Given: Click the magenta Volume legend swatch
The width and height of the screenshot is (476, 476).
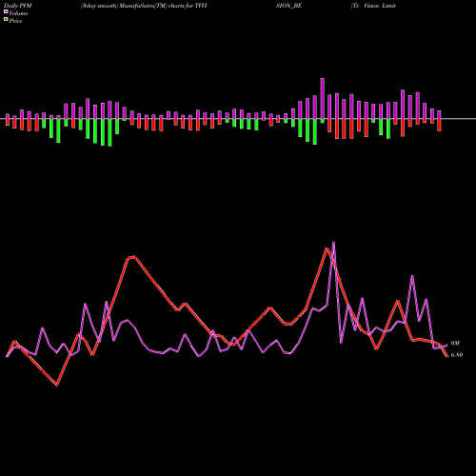Looking at the screenshot, I should tap(6, 12).
